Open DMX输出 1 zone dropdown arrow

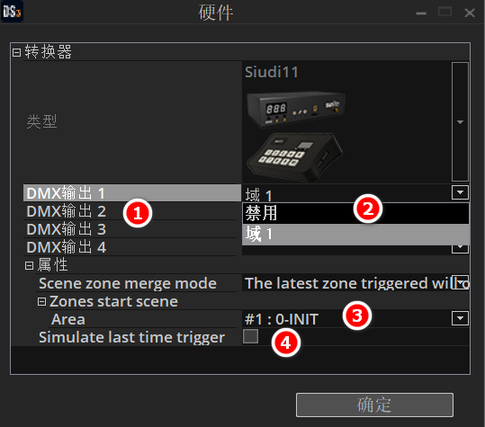point(460,192)
